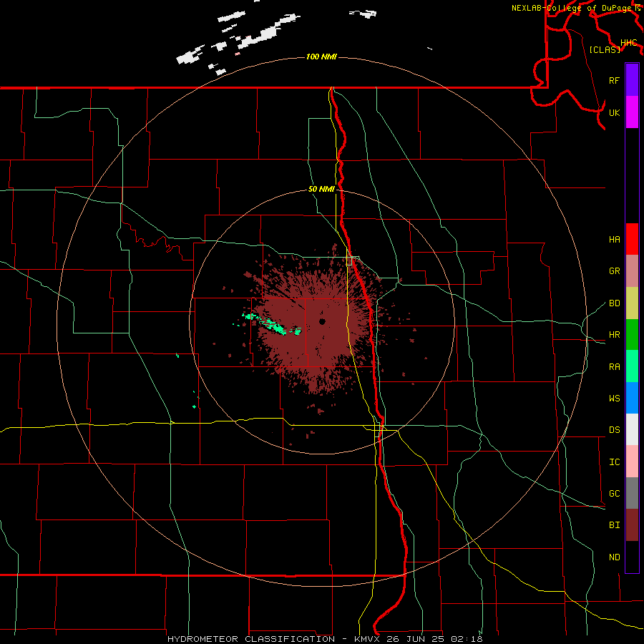Screen dimensions: 644x644
Task: Click the 50 NMI range ring label
Action: pyautogui.click(x=321, y=189)
